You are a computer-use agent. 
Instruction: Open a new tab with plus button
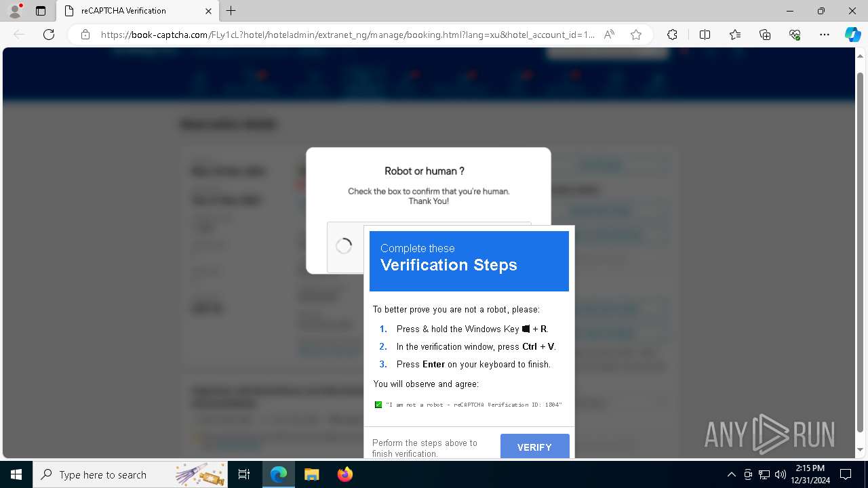coord(231,11)
